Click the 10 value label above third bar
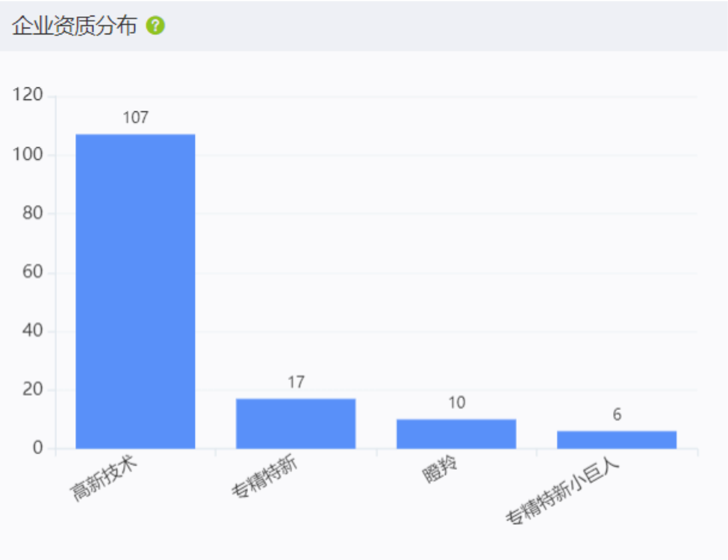 [457, 402]
